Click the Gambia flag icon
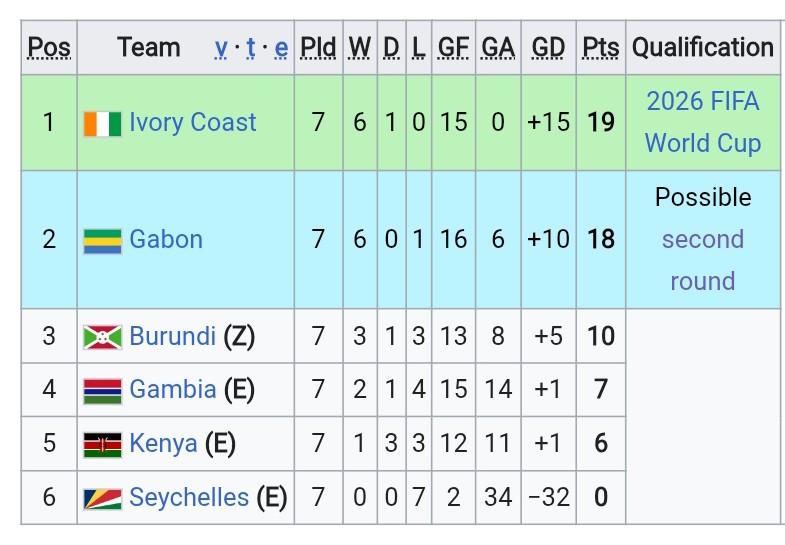 (103, 391)
